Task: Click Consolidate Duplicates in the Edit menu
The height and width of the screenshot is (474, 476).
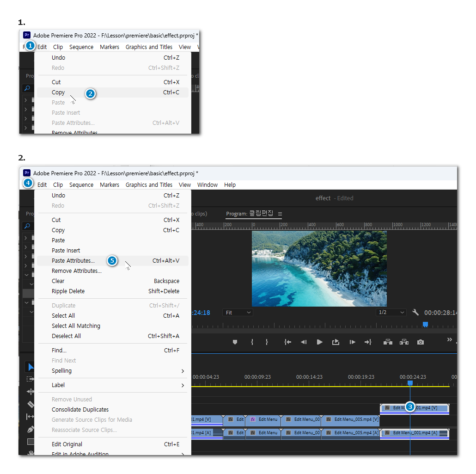Action: pos(80,410)
